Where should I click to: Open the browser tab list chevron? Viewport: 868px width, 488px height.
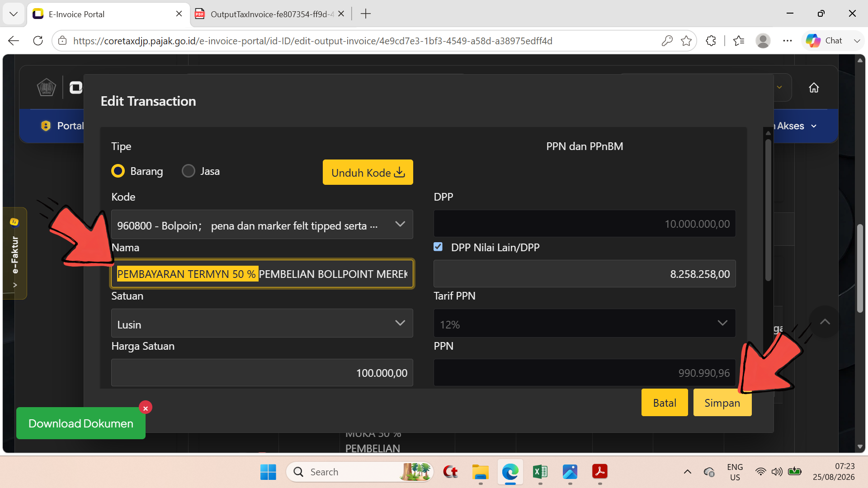(14, 14)
